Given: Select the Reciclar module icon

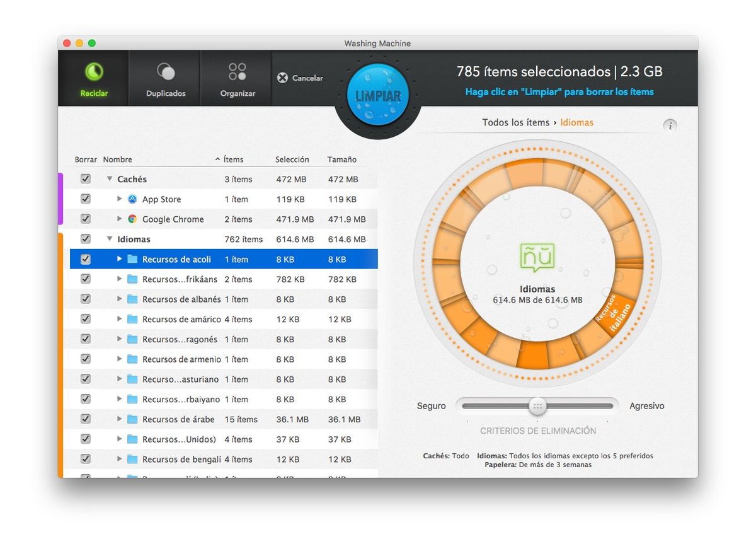Looking at the screenshot, I should pyautogui.click(x=93, y=71).
